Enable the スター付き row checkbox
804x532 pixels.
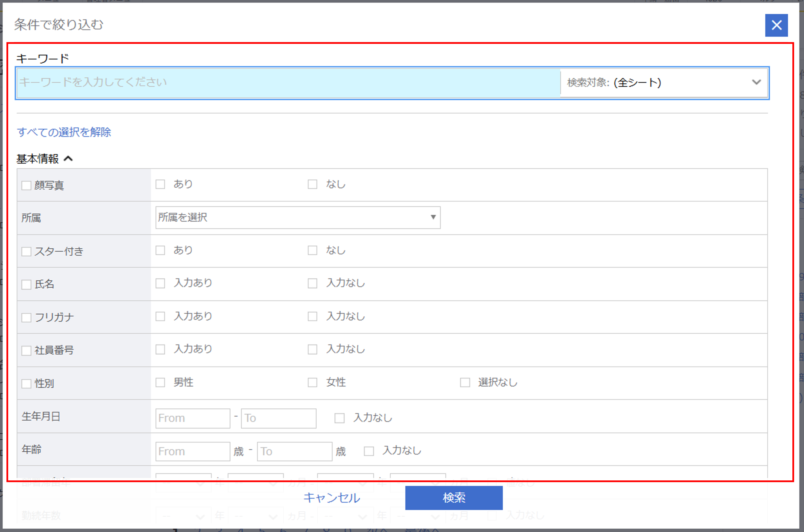pyautogui.click(x=26, y=251)
